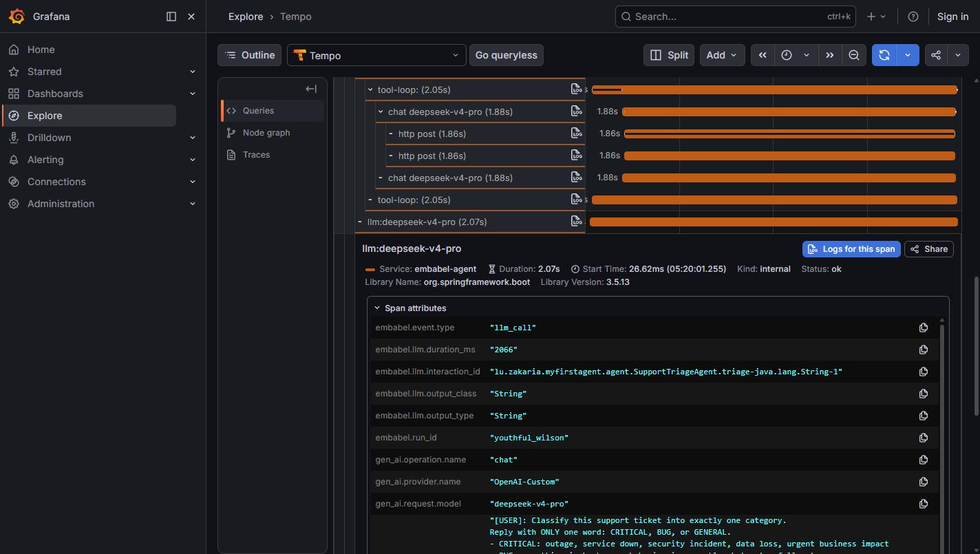The width and height of the screenshot is (980, 554).
Task: Open the time range dropdown chevron
Action: 807,55
